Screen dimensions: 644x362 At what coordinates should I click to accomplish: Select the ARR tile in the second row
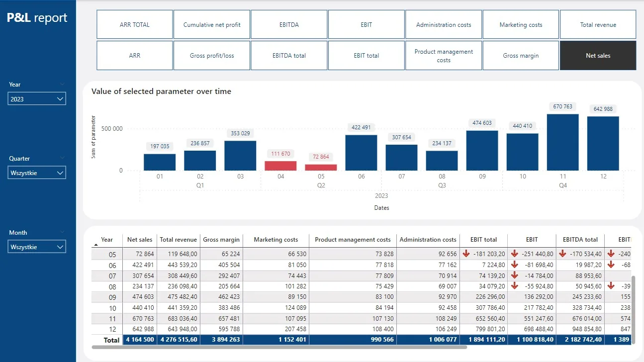click(135, 56)
